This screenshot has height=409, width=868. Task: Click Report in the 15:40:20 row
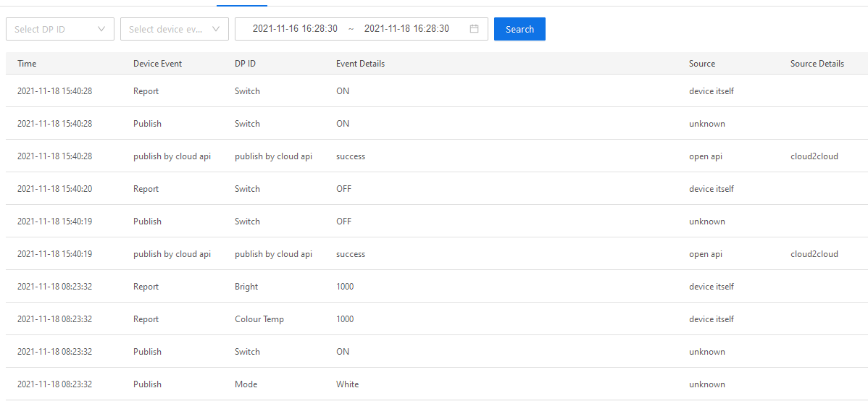tap(146, 189)
